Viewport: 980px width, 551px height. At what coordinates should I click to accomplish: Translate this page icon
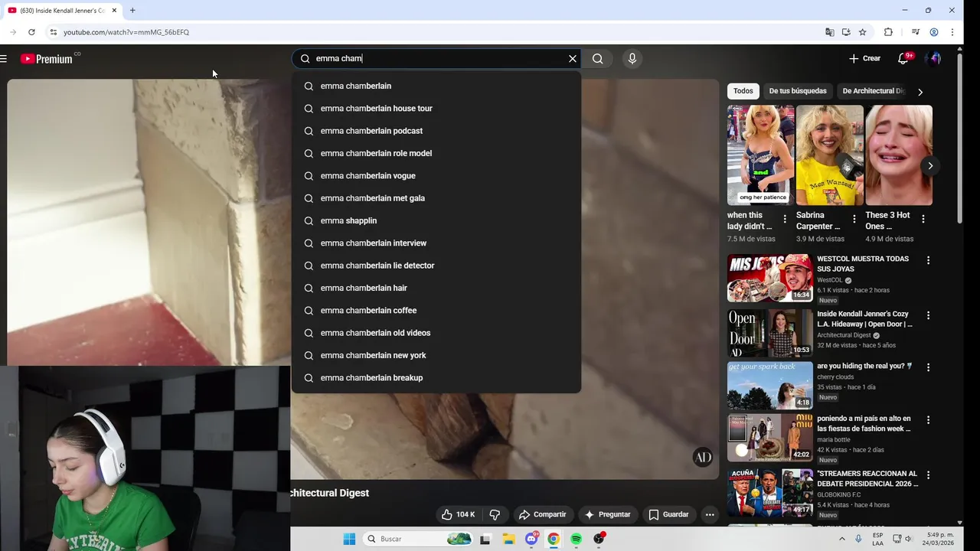pyautogui.click(x=829, y=32)
